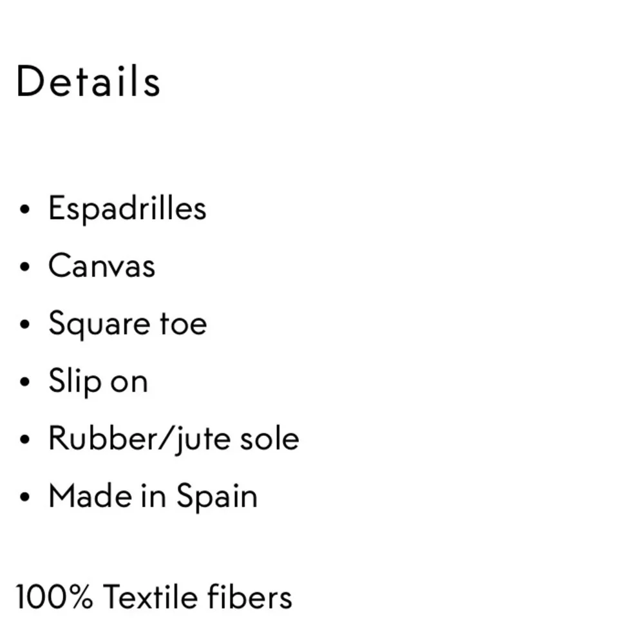
Task: Click the Square toe text
Action: [128, 324]
